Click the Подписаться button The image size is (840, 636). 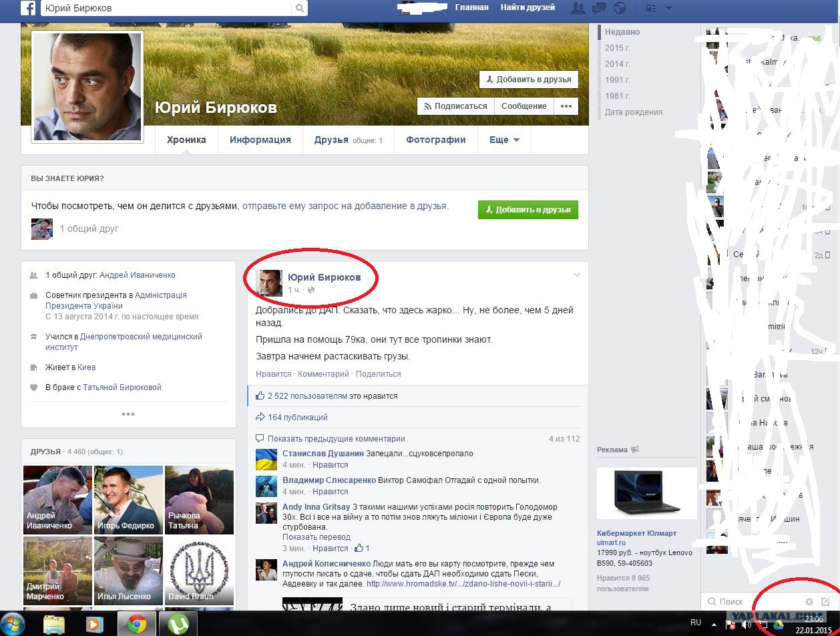pyautogui.click(x=455, y=106)
